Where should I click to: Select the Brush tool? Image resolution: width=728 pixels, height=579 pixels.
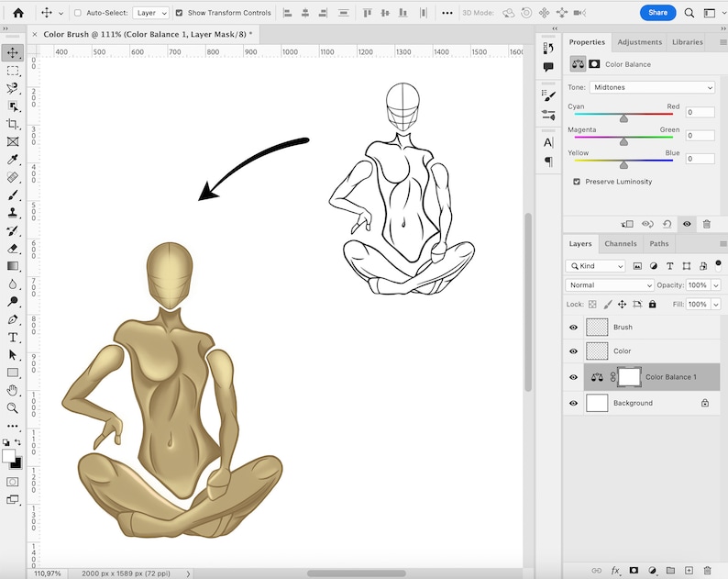13,195
